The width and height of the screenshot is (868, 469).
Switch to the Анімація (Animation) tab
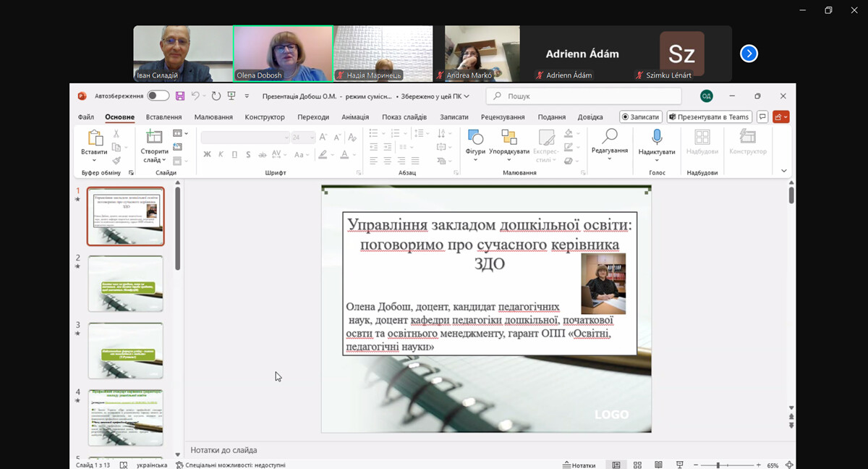[355, 117]
